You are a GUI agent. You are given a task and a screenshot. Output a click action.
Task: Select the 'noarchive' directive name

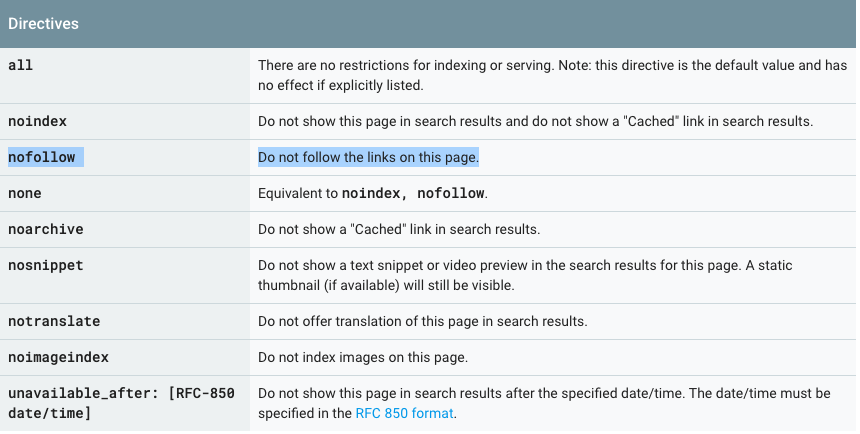tap(45, 229)
